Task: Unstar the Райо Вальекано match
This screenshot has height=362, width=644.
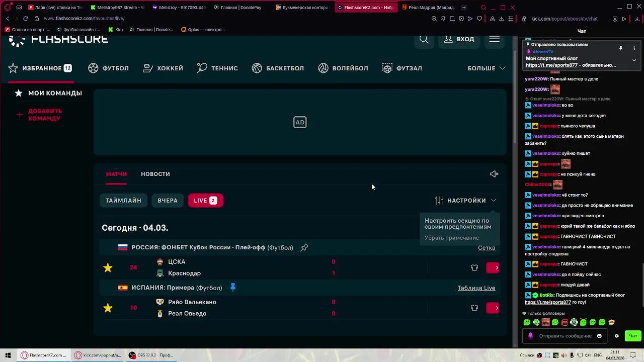Action: pyautogui.click(x=108, y=308)
